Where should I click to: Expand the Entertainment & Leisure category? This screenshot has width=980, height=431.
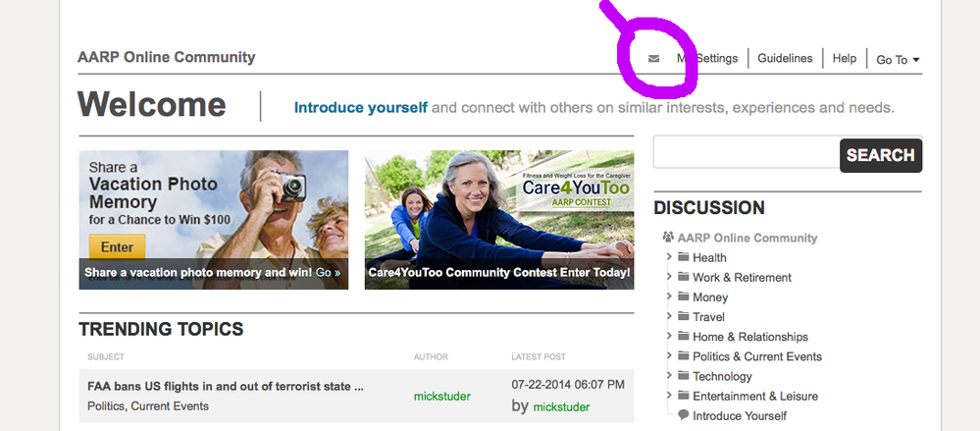click(669, 396)
